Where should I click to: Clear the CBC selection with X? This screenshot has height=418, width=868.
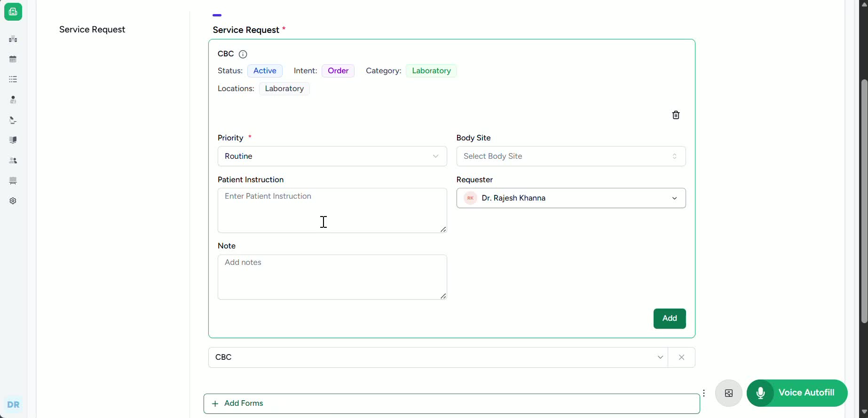[682, 357]
